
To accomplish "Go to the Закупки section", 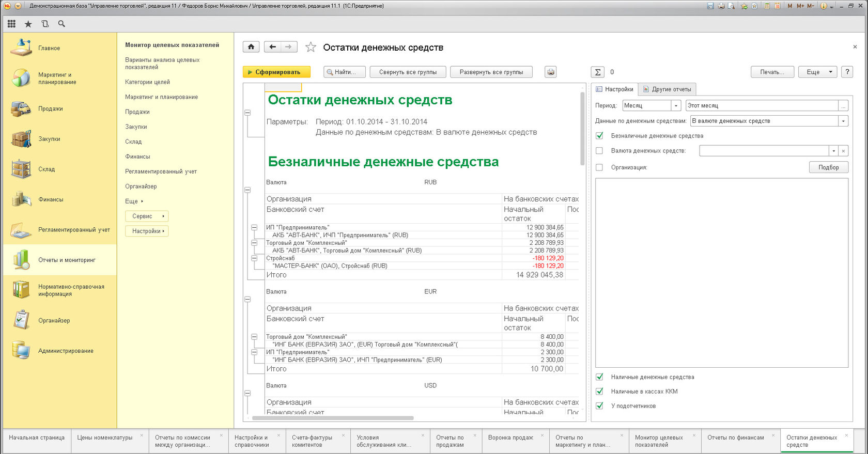I will pyautogui.click(x=49, y=139).
